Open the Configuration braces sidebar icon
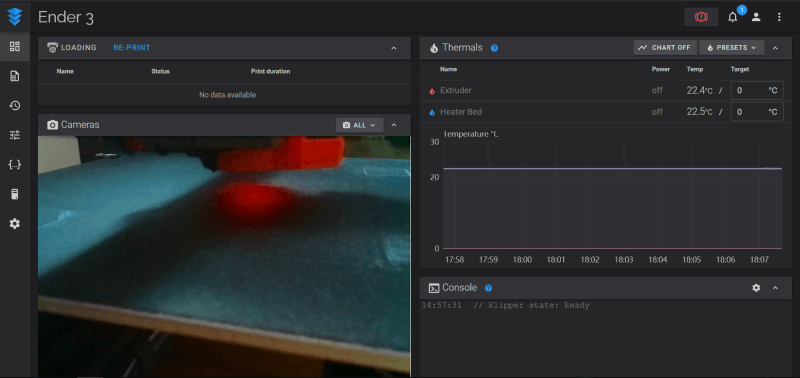The height and width of the screenshot is (378, 800). pos(15,165)
